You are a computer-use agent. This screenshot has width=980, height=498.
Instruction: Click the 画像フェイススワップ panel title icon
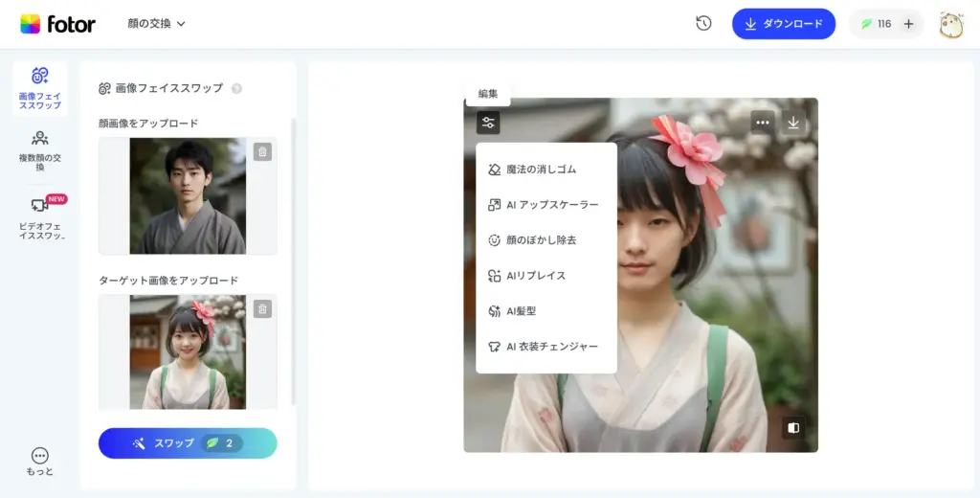[104, 88]
